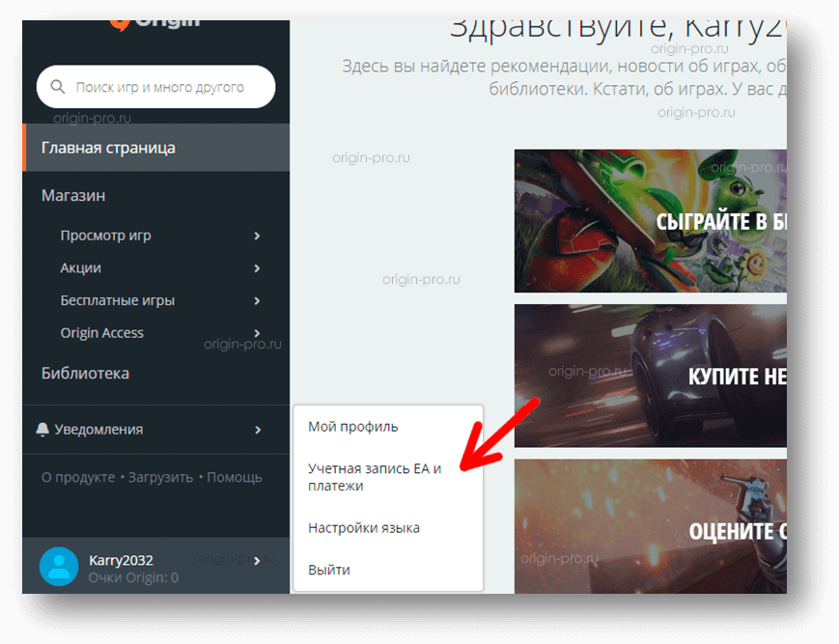Expand the Уведомления chevron
This screenshot has height=644, width=839.
pos(258,430)
